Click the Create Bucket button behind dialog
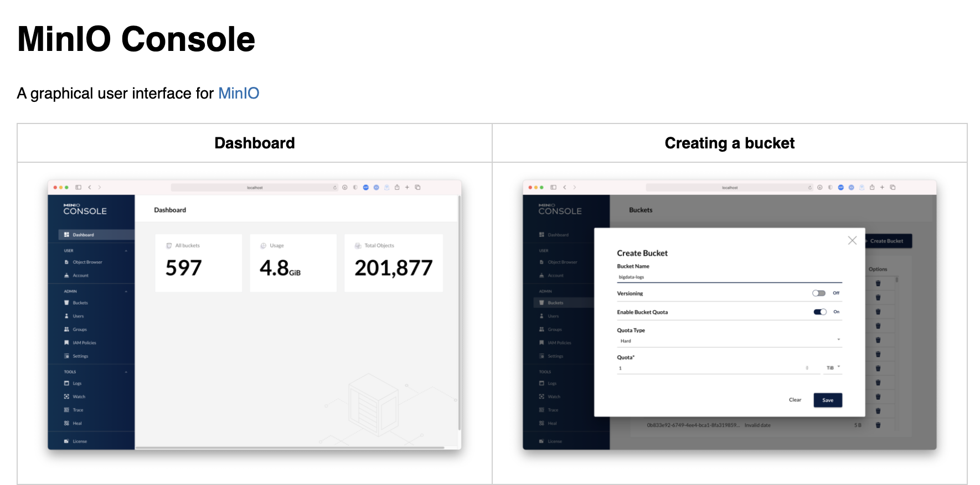 coord(888,241)
